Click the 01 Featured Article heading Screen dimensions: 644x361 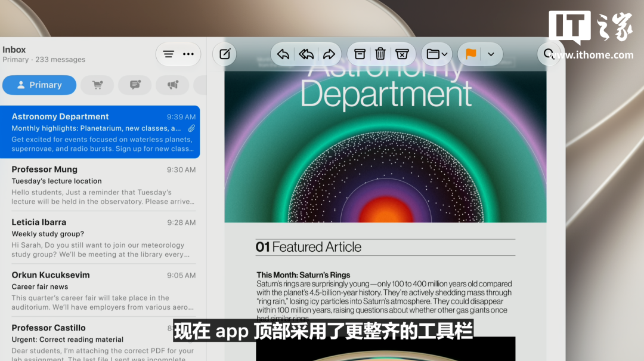pyautogui.click(x=308, y=247)
